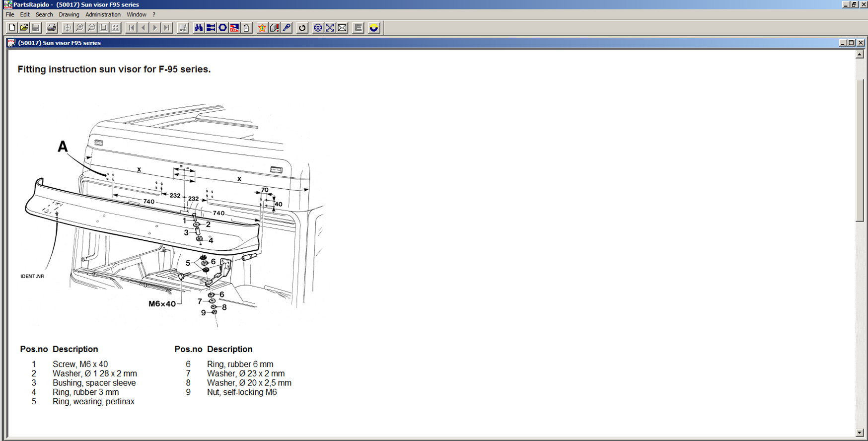Click the star favorites icon

coord(262,28)
